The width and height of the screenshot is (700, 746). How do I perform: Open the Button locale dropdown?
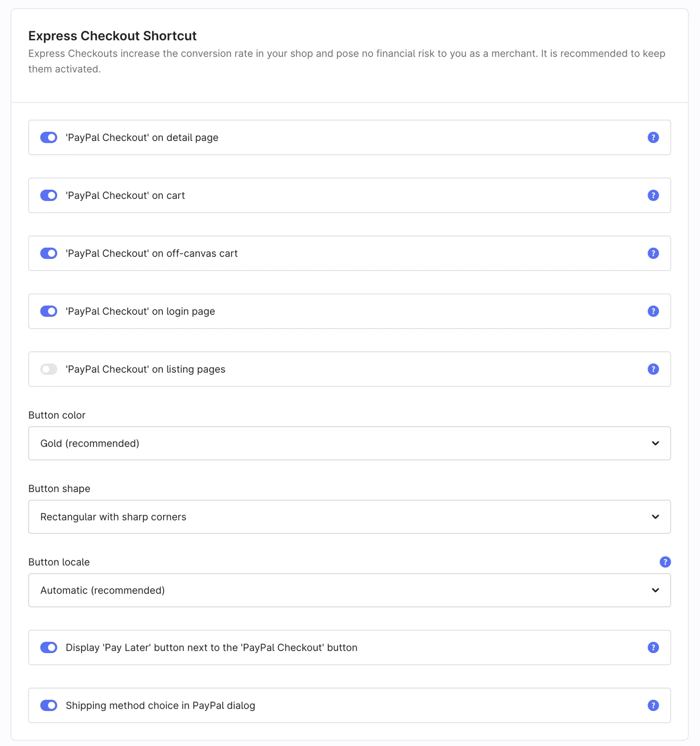[349, 590]
